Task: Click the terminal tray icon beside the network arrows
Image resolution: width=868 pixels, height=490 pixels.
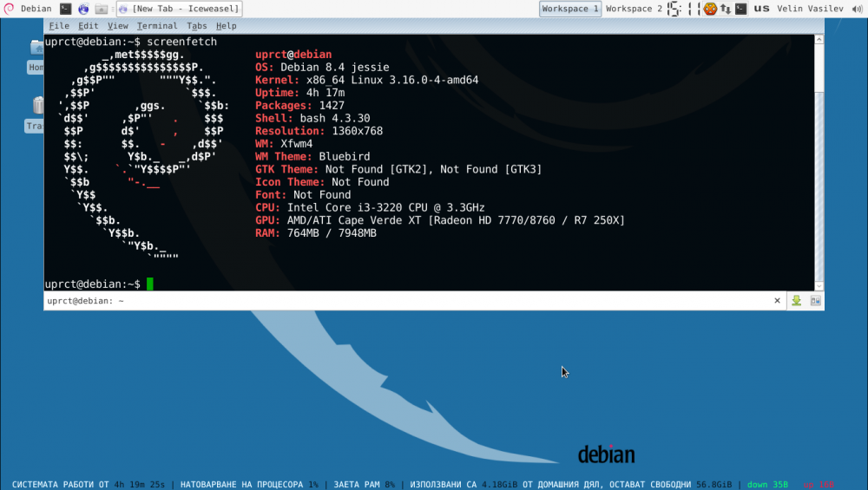Action: click(x=740, y=9)
